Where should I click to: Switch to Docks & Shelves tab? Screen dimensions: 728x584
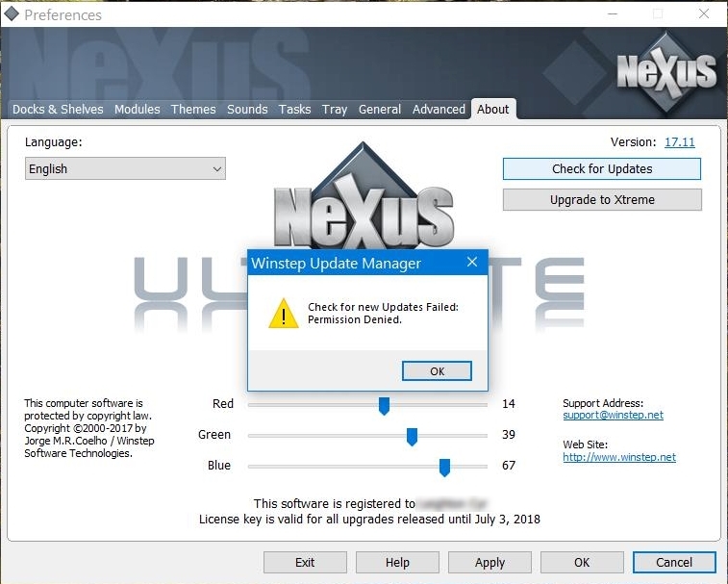[x=58, y=110]
